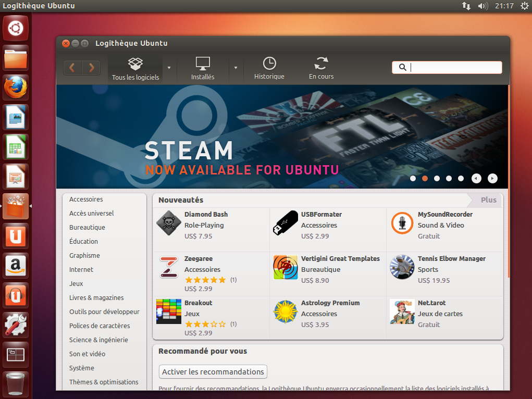Select the second banner page dot
Viewport: 532px width, 399px height.
tap(425, 178)
